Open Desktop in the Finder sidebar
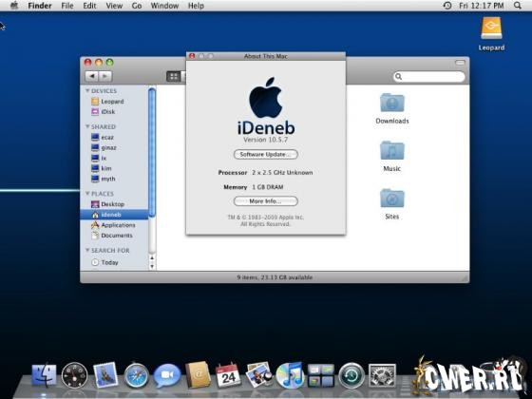 pyautogui.click(x=114, y=204)
